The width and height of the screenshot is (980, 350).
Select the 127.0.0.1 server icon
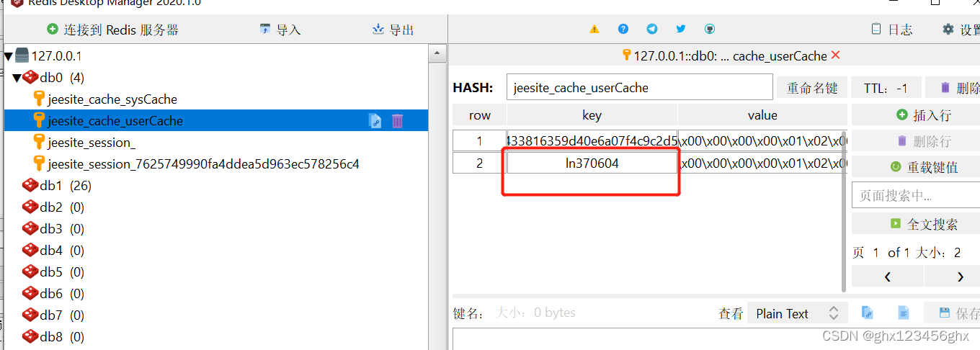22,55
